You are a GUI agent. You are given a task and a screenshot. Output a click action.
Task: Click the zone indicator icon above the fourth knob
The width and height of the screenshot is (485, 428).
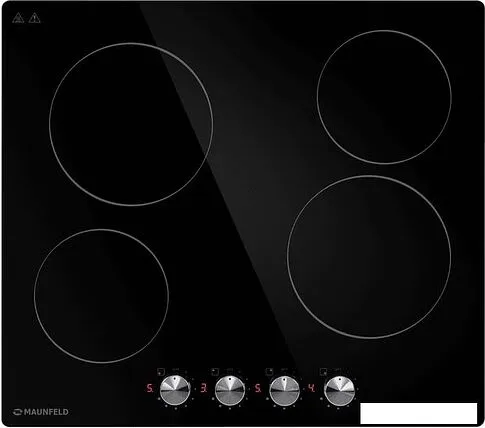323,371
